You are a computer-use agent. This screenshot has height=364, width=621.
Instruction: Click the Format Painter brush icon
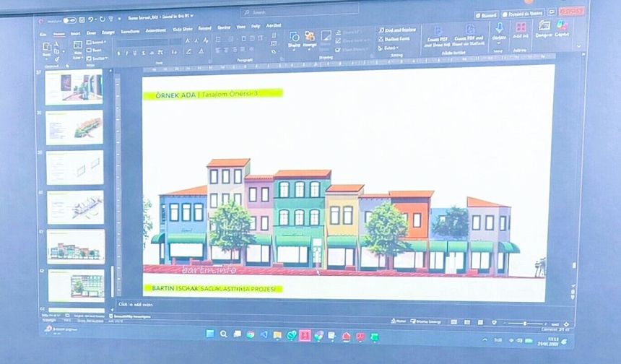pos(56,59)
